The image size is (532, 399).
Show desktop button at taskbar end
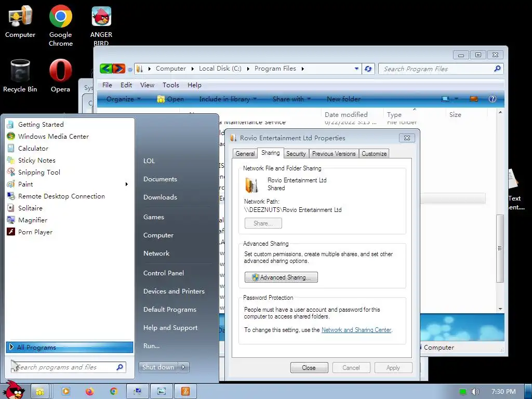pos(528,392)
